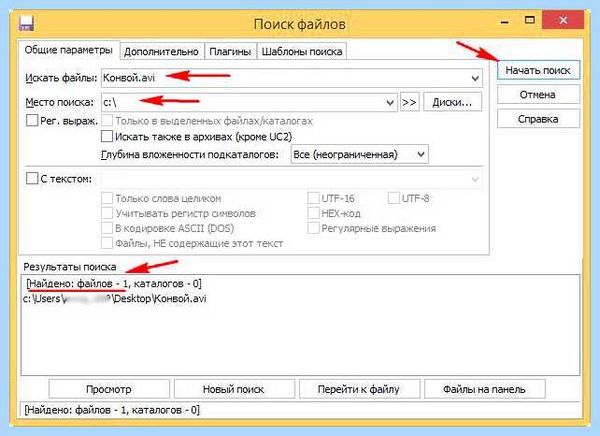Open the Плагины tab
Screen dimensions: 600x436
(x=230, y=52)
